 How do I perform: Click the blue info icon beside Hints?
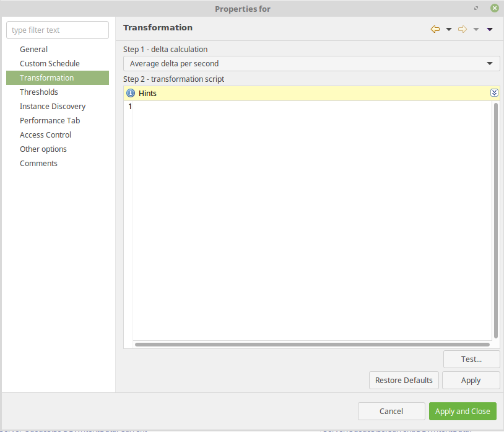point(131,93)
